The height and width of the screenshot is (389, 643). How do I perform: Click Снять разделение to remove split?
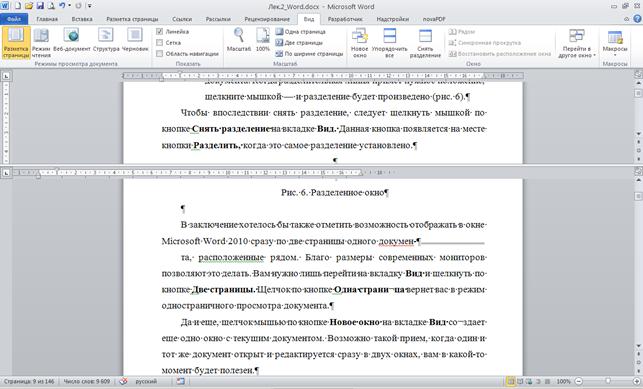click(425, 43)
